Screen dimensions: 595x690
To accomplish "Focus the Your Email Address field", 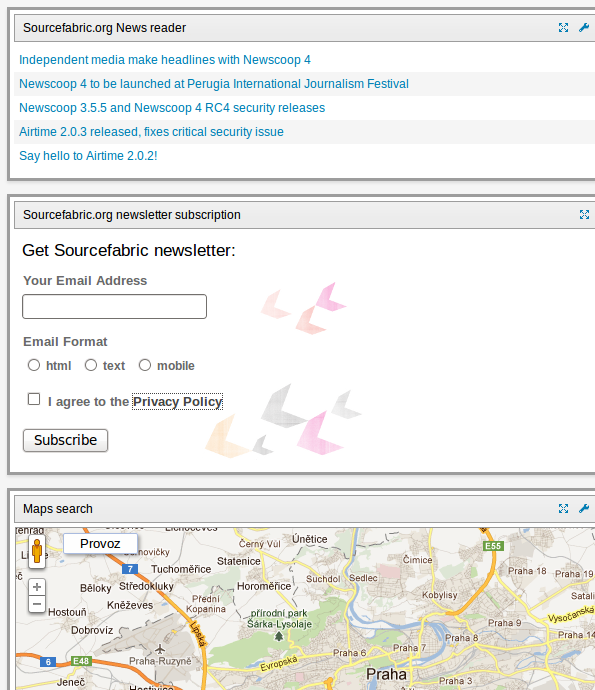I will [x=114, y=307].
